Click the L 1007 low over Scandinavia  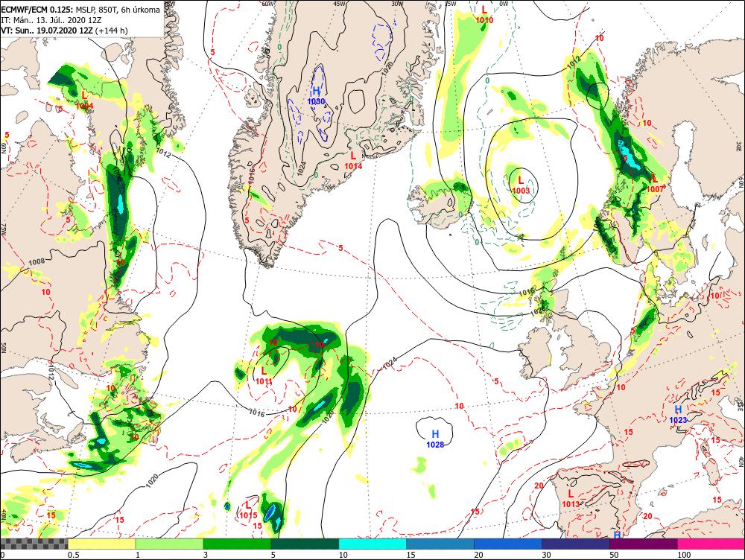pos(655,183)
